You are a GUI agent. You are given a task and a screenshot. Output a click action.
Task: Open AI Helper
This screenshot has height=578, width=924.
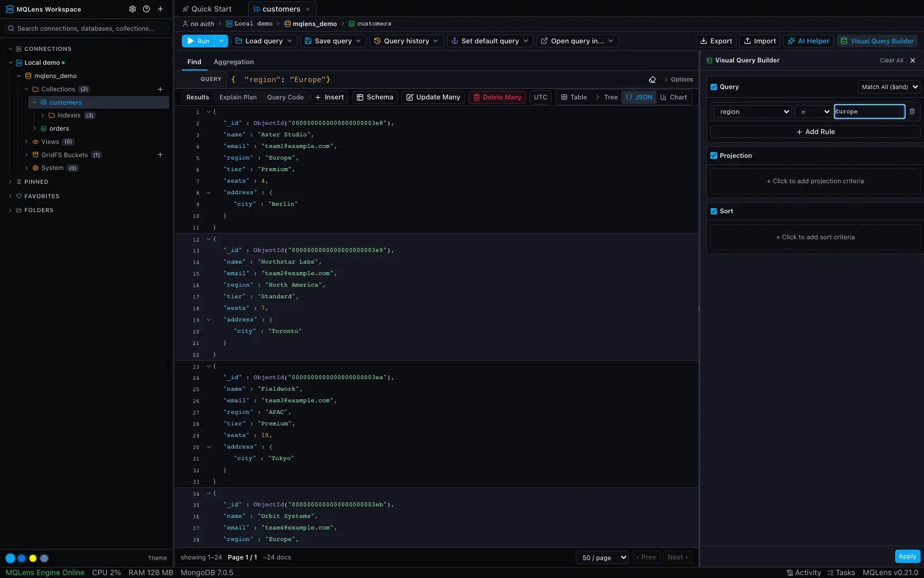(x=808, y=41)
